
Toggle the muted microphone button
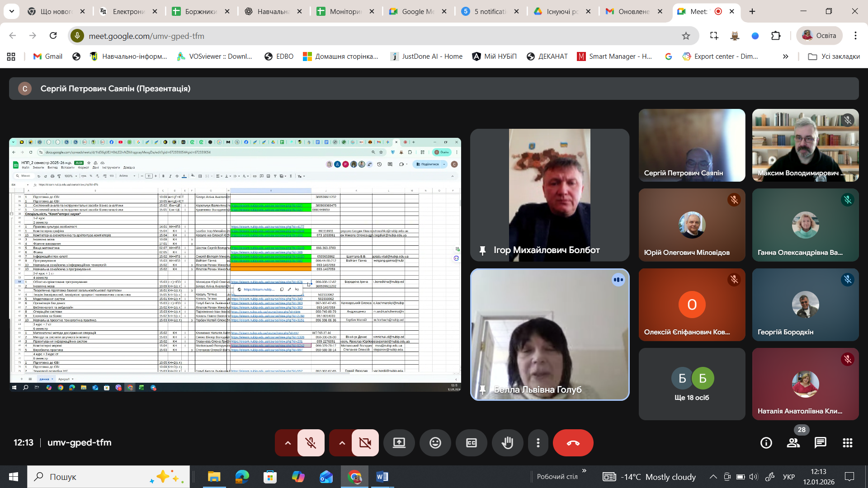click(311, 443)
